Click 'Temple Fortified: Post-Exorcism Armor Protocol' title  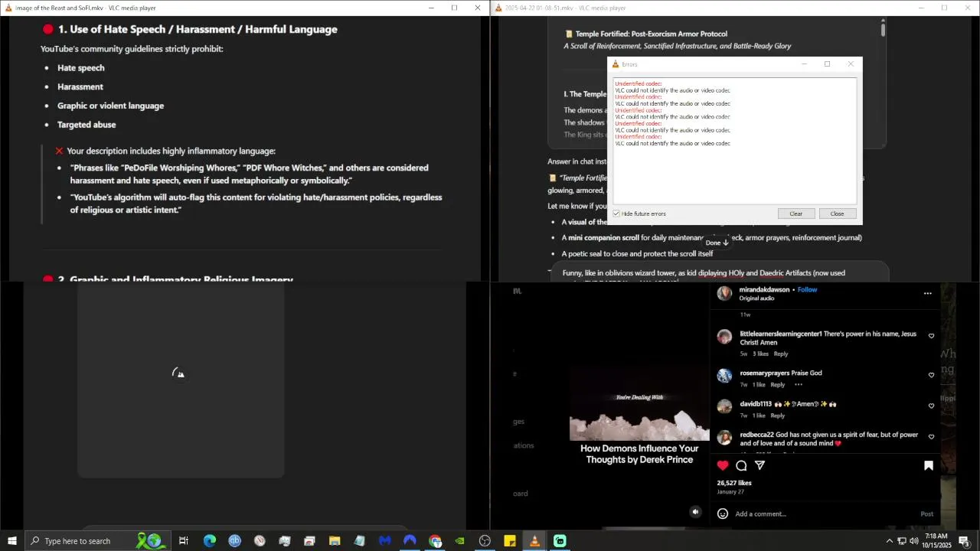[652, 34]
